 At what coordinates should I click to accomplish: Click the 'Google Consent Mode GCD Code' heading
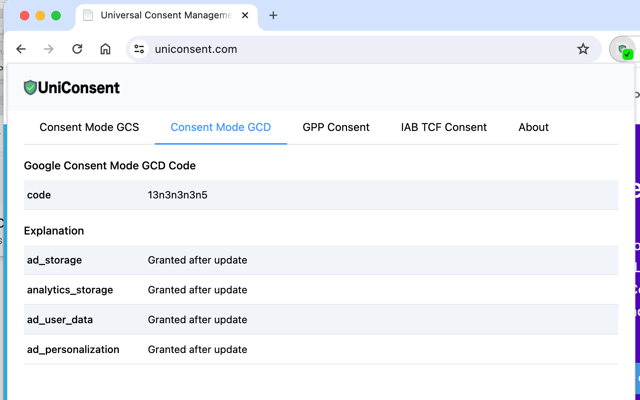(x=110, y=166)
